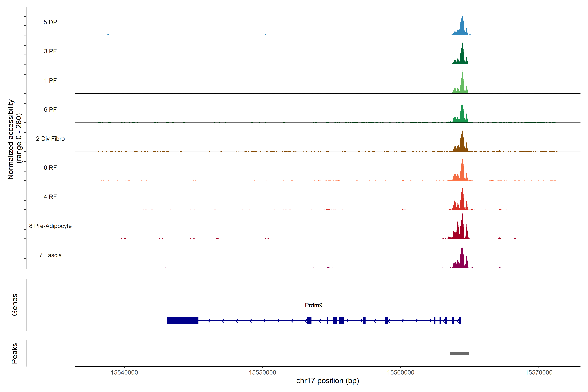
Task: Click the 6 PF track label
Action: 50,109
